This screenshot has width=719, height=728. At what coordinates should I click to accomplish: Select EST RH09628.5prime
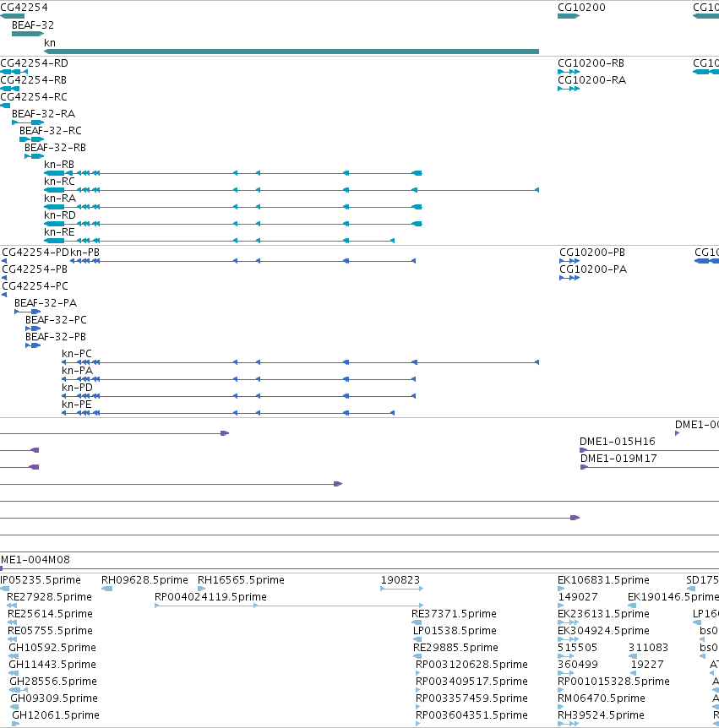[x=144, y=580]
